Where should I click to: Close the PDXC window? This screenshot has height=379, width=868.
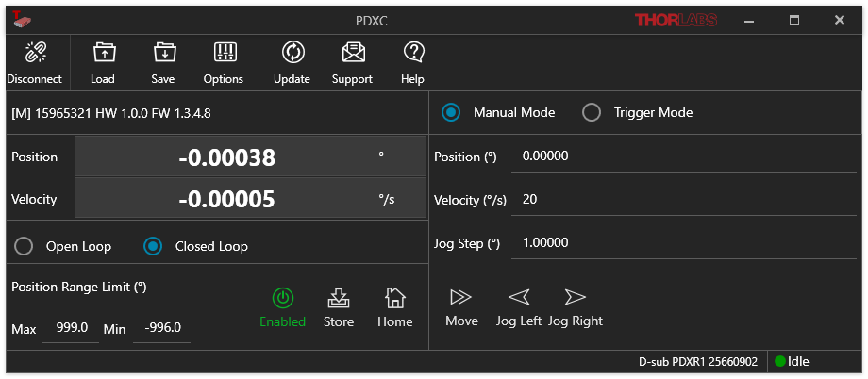839,20
